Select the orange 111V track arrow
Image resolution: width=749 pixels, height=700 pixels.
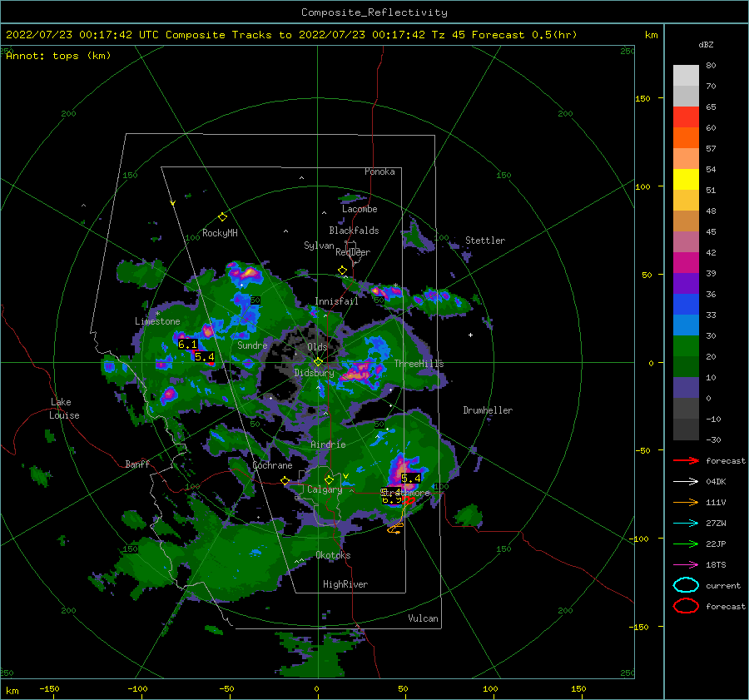pyautogui.click(x=686, y=502)
